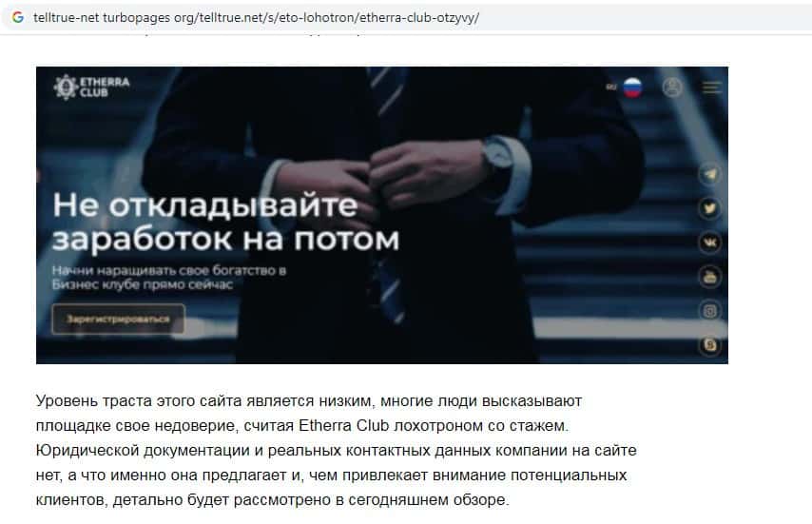Screen dimensions: 812x524
Task: Click the Etherra Club words in the paragraph
Action: pyautogui.click(x=344, y=426)
